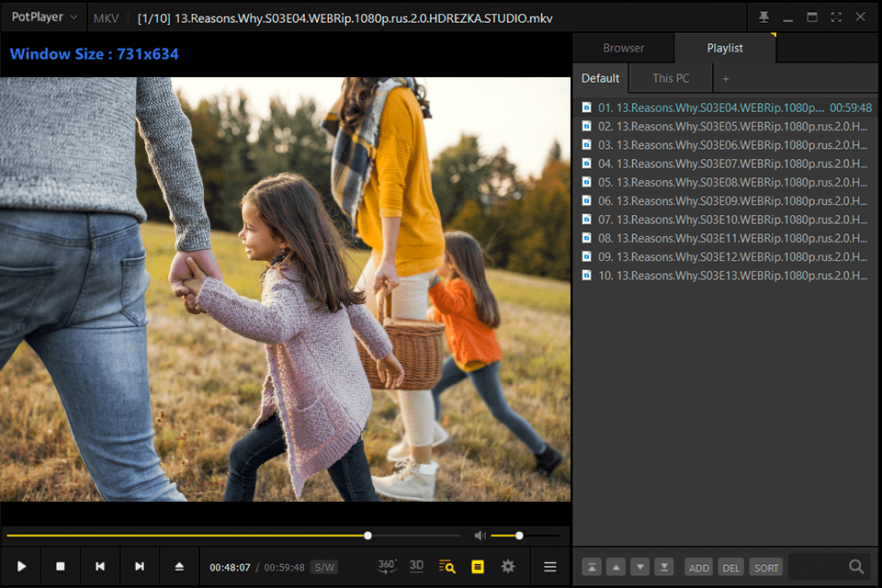
Task: Toggle the S/W decoder indicator
Action: click(x=323, y=566)
